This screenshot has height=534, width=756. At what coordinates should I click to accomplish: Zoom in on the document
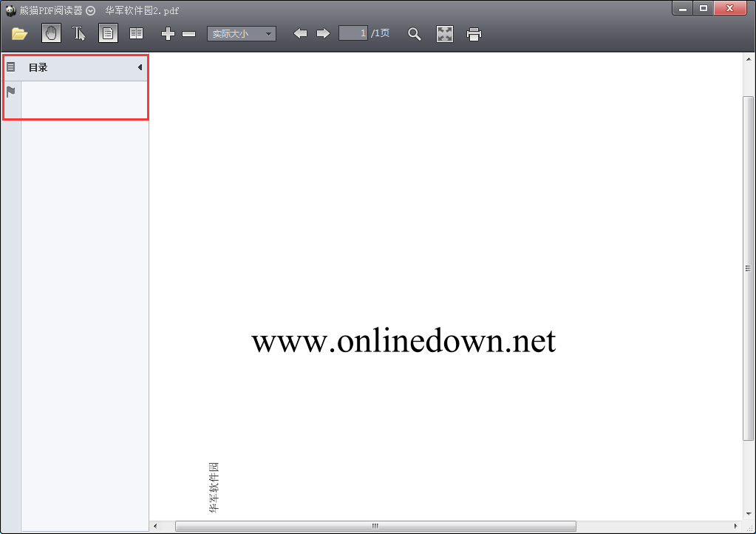[168, 33]
